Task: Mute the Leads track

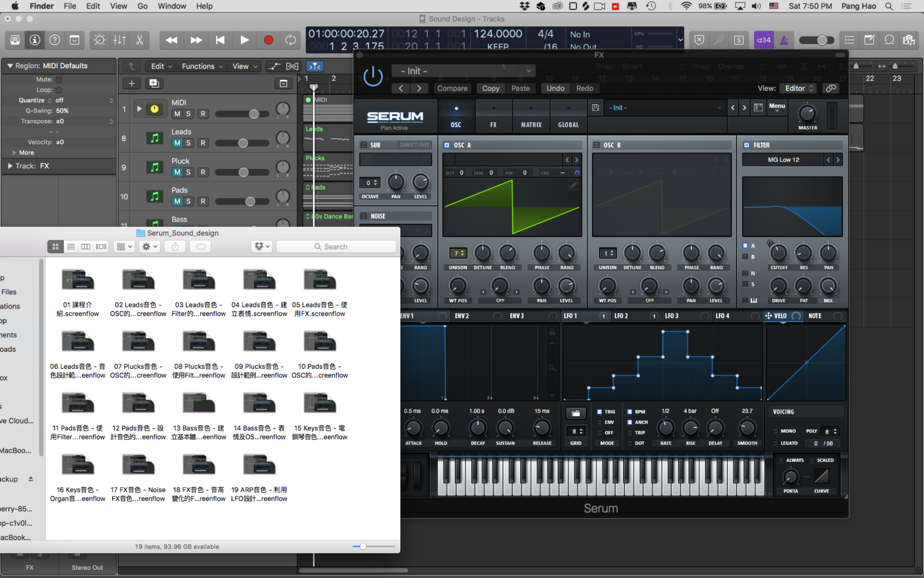Action: coord(177,143)
